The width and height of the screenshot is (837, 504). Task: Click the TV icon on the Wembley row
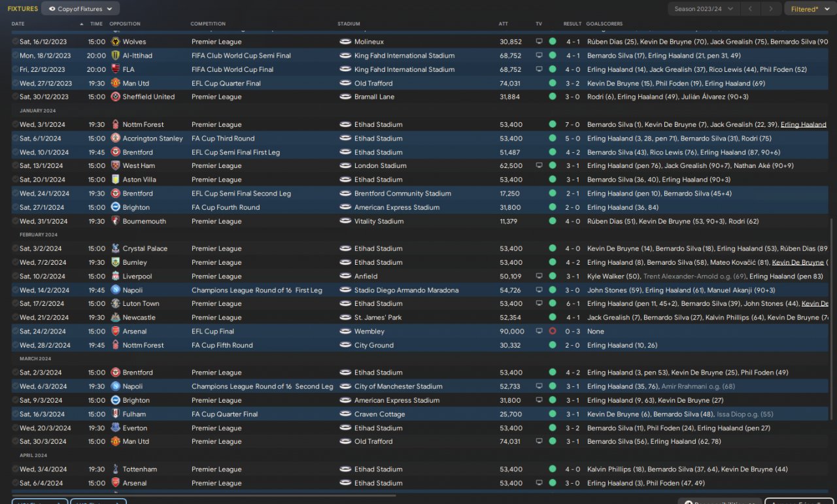[539, 331]
